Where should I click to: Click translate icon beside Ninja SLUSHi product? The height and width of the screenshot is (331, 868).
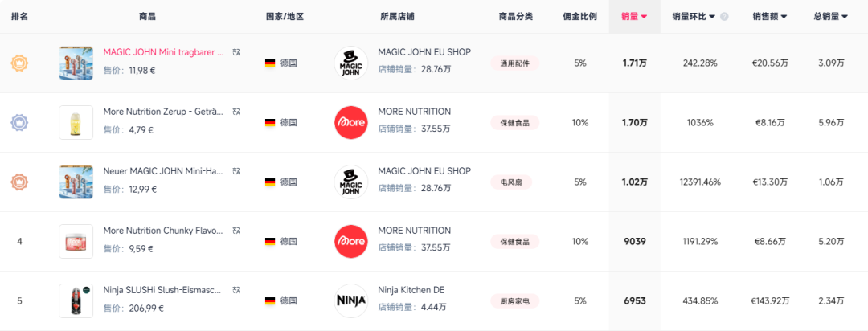[236, 289]
